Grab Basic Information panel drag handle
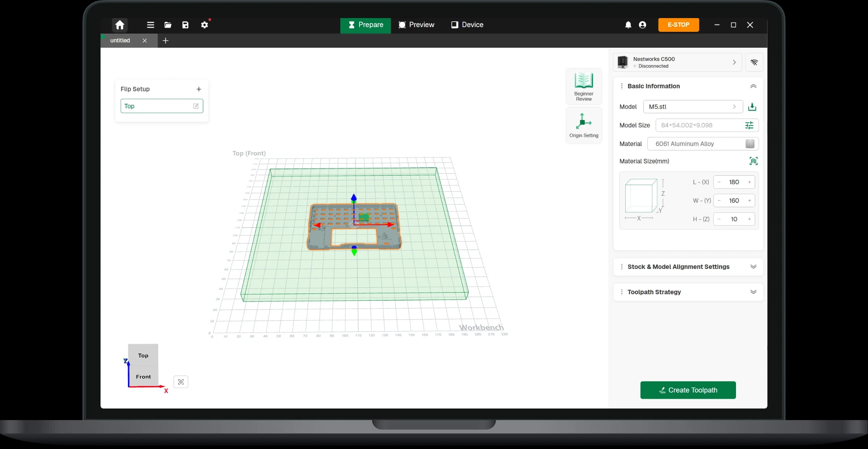The width and height of the screenshot is (868, 449). pos(622,86)
